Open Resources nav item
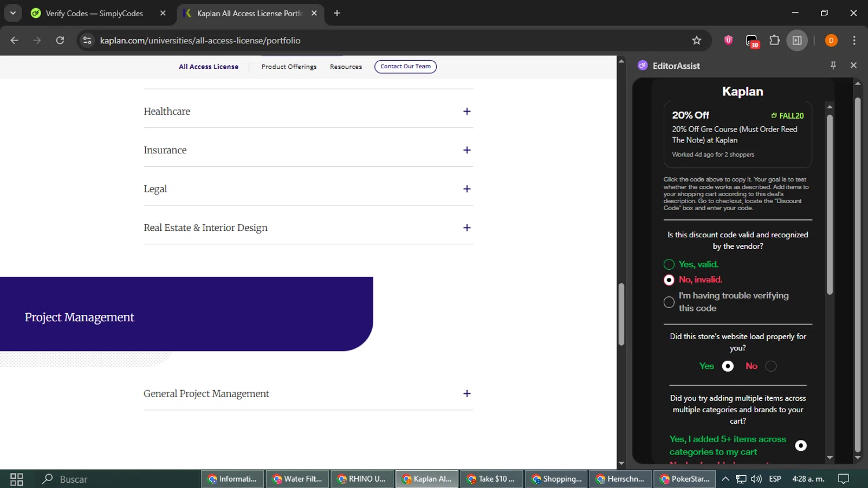 [346, 67]
